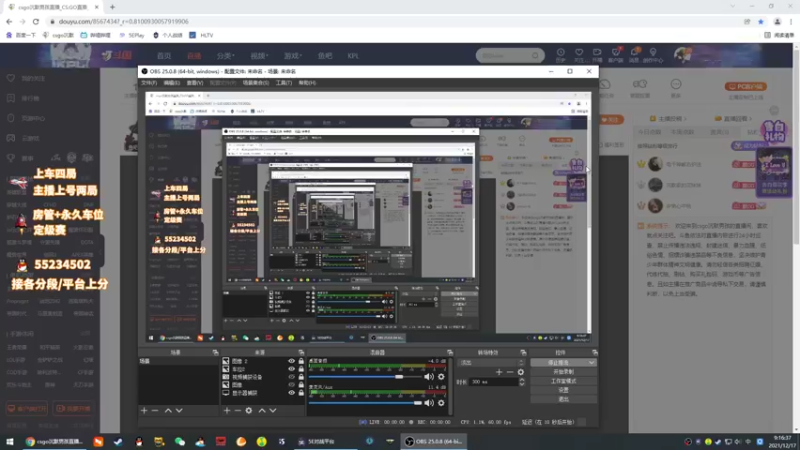Unlock the 图像 2 source lock
The height and width of the screenshot is (450, 800).
coord(301,361)
